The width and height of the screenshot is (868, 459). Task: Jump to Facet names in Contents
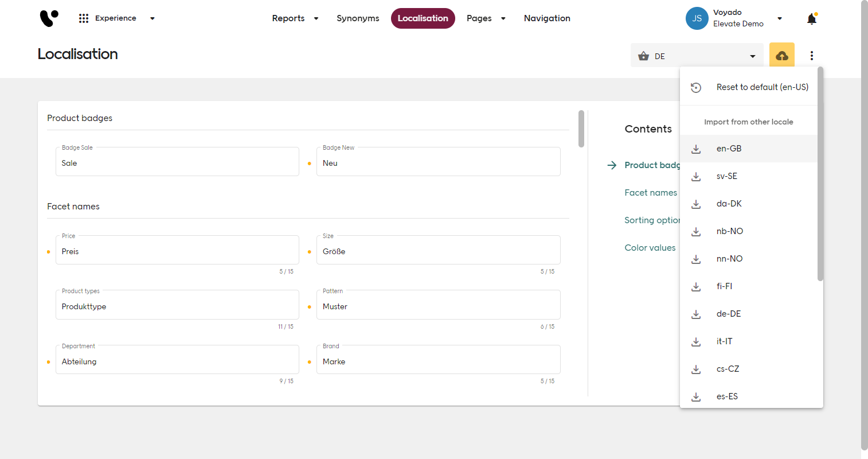click(x=651, y=193)
